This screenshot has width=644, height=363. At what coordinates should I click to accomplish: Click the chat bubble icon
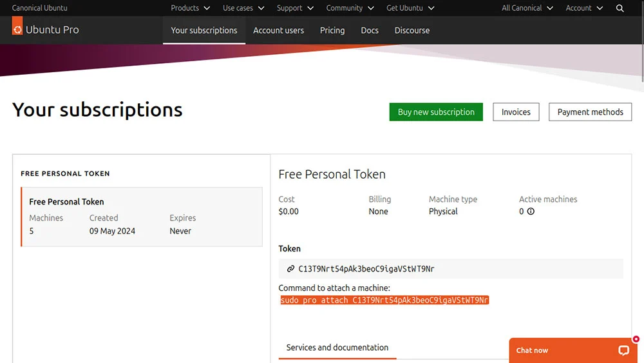point(623,350)
